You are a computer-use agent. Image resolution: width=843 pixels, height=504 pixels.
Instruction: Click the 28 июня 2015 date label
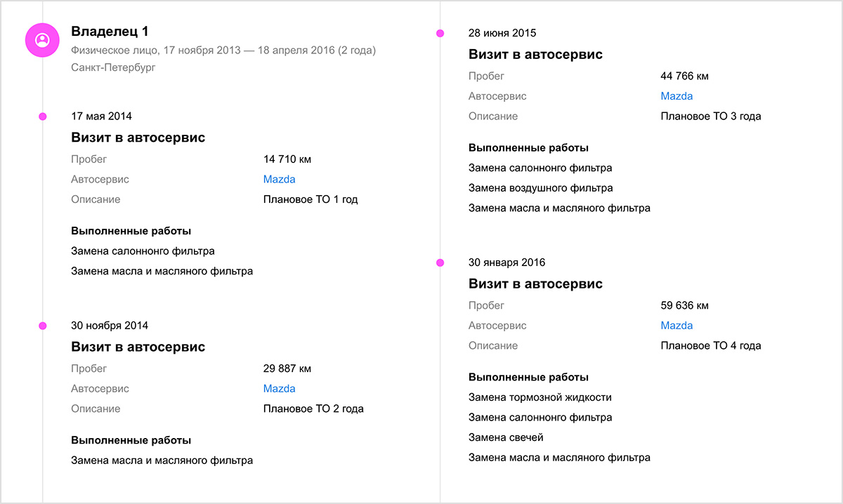point(502,33)
